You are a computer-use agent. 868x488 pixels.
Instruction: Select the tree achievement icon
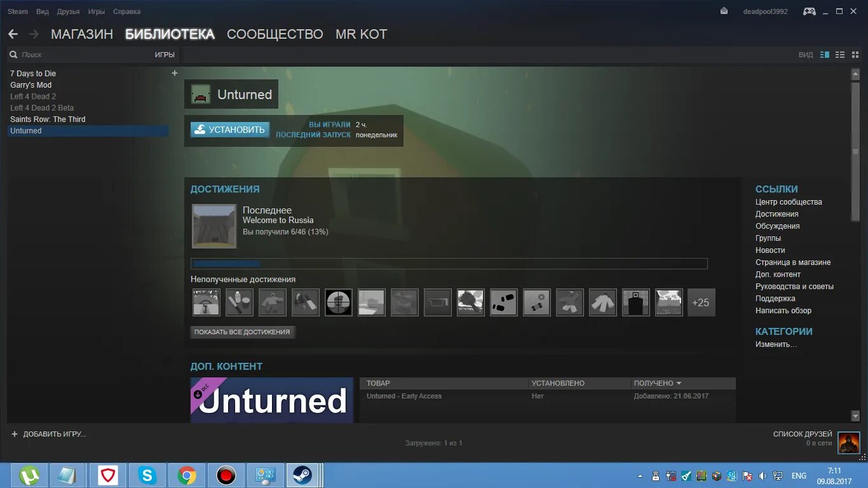[x=471, y=302]
